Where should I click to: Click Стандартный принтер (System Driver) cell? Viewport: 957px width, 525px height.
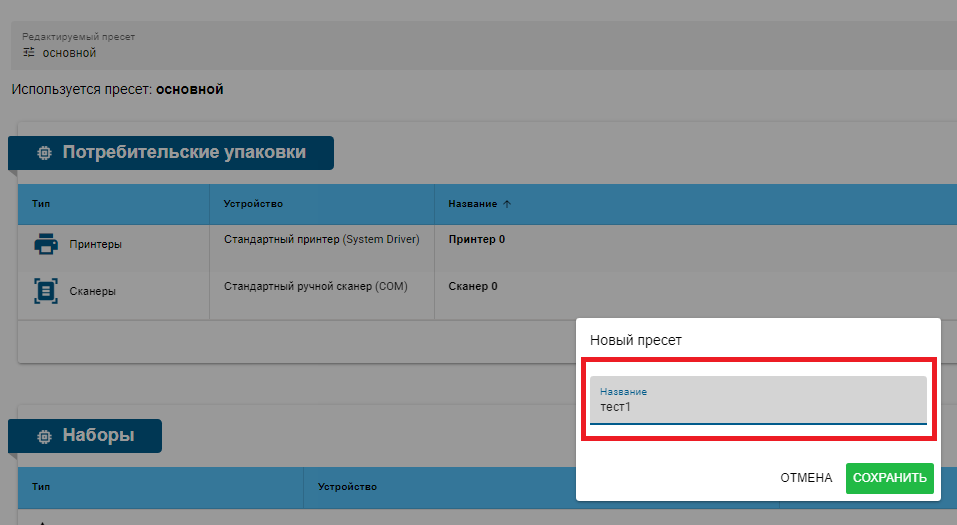(x=321, y=240)
